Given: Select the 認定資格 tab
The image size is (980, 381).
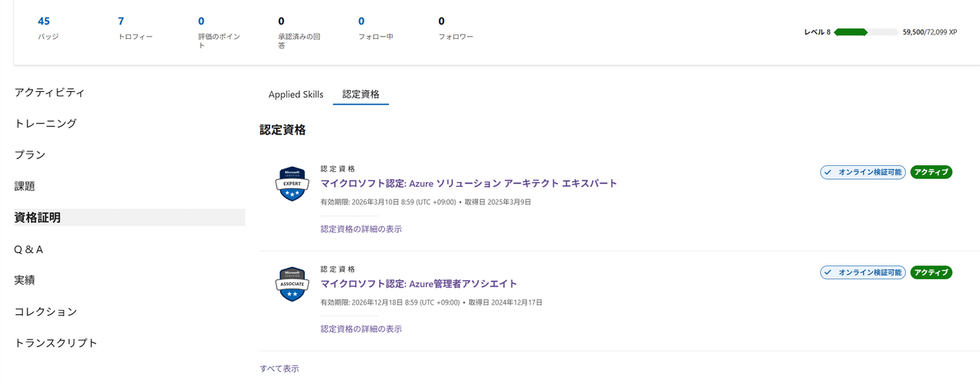Looking at the screenshot, I should pyautogui.click(x=361, y=94).
